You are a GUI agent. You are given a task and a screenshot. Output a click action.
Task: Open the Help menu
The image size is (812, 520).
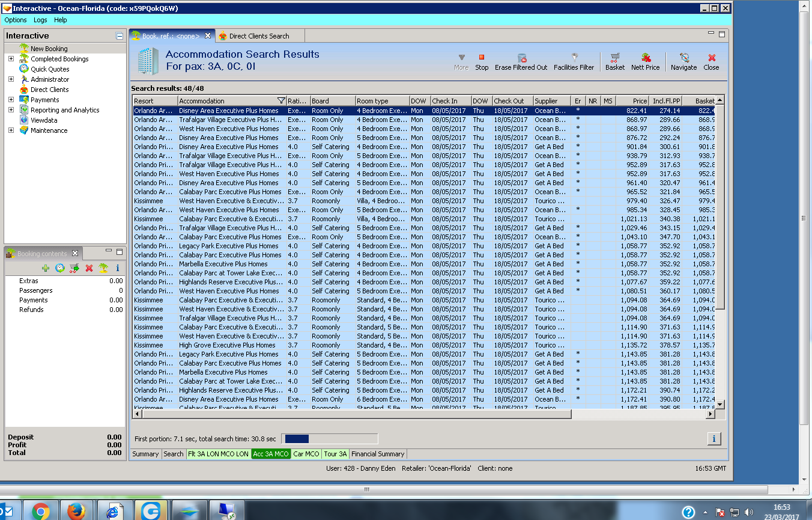pyautogui.click(x=61, y=20)
